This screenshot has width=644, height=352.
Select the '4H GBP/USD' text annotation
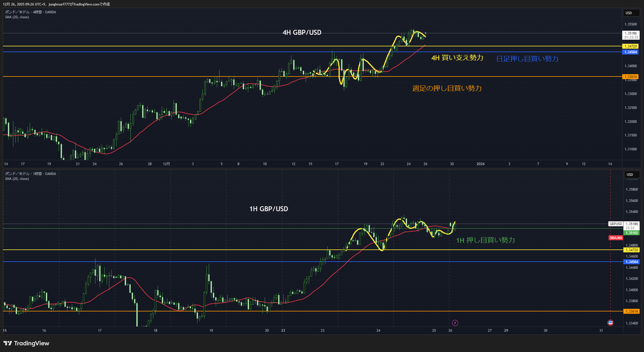pos(302,32)
